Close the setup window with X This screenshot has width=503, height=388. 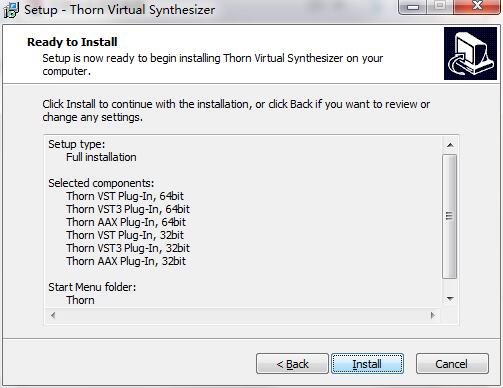click(477, 7)
